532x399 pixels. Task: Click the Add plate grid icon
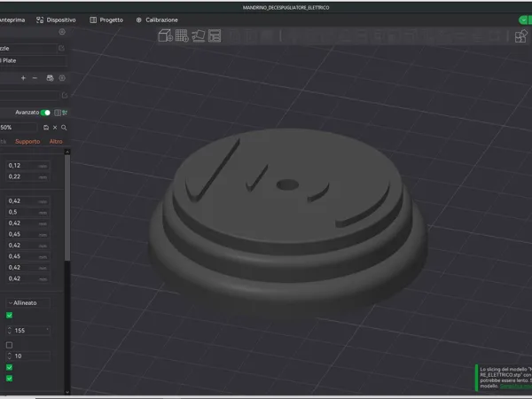point(182,35)
